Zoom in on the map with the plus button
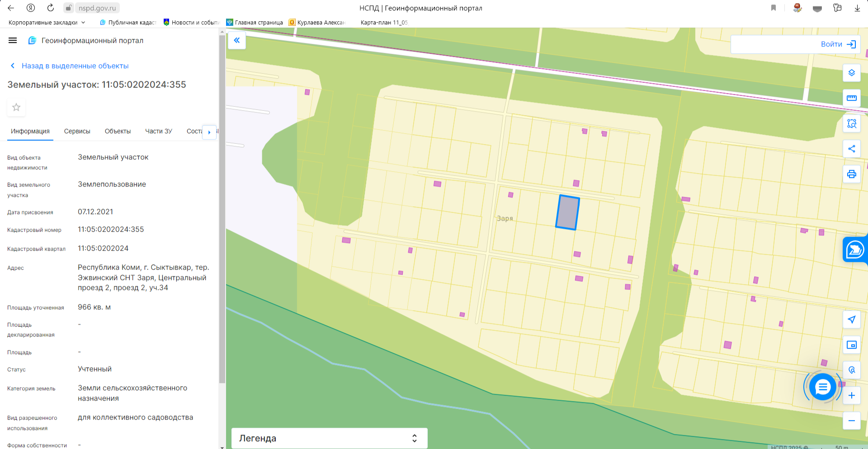The height and width of the screenshot is (449, 868). tap(851, 395)
